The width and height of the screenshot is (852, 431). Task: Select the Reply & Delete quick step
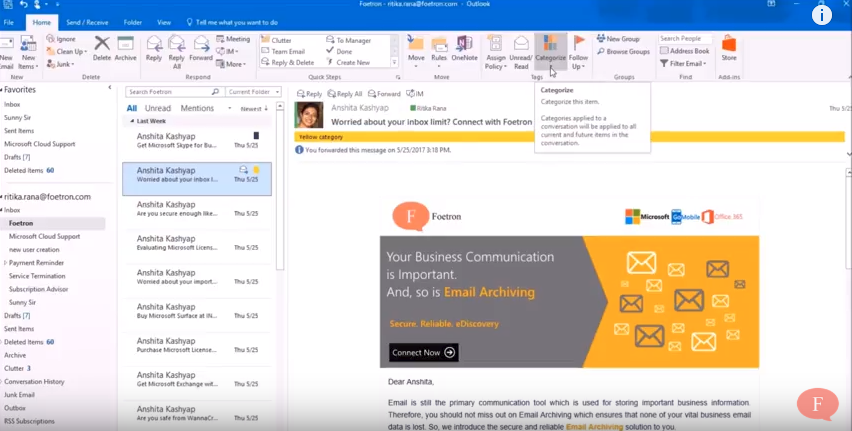[x=287, y=63]
